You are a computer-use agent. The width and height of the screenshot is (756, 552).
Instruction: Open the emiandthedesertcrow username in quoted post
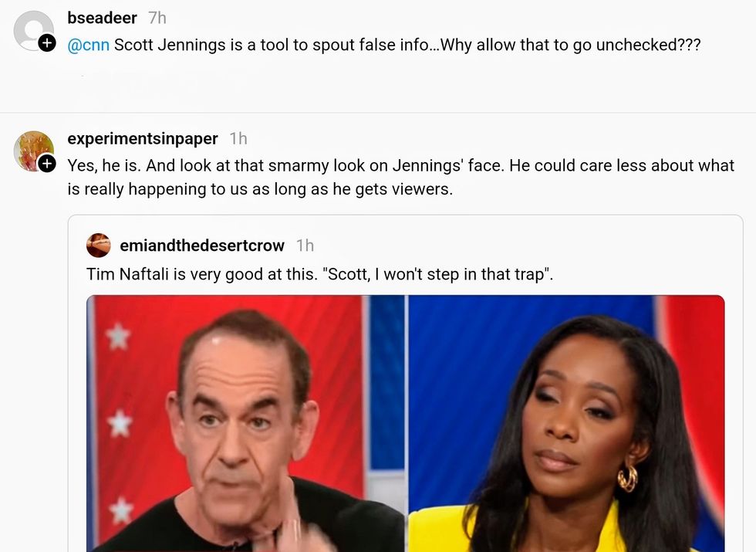[x=202, y=246]
